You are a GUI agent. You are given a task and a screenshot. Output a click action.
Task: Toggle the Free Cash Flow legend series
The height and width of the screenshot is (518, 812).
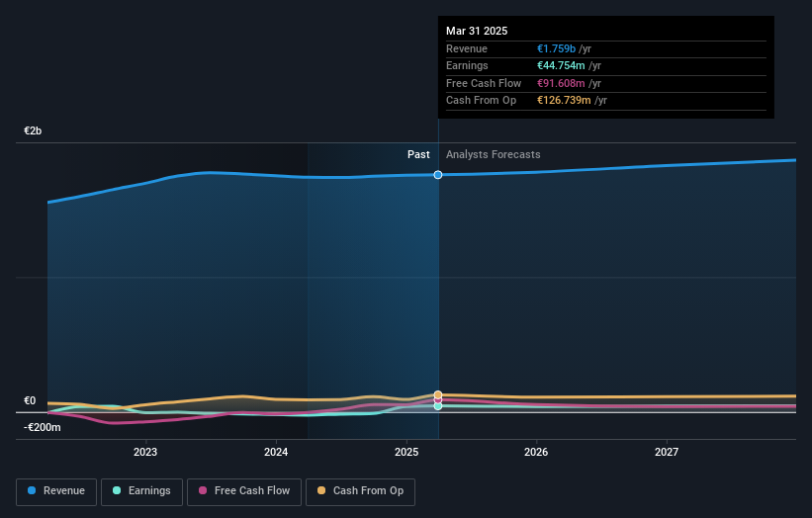pyautogui.click(x=244, y=491)
